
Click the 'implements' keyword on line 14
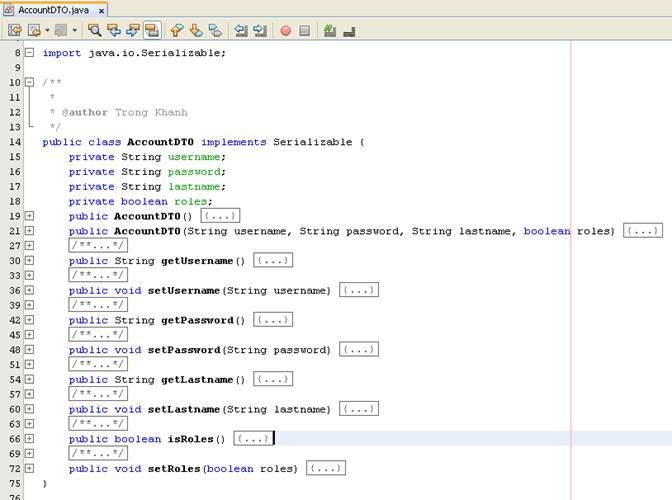click(x=234, y=142)
